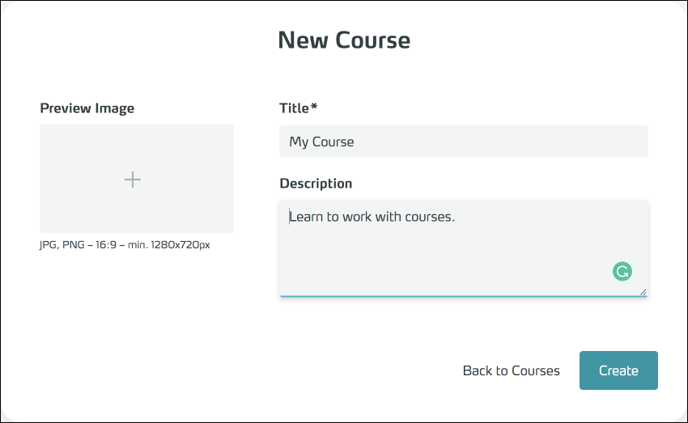Click the New Course heading
Image resolution: width=688 pixels, height=423 pixels.
[344, 40]
